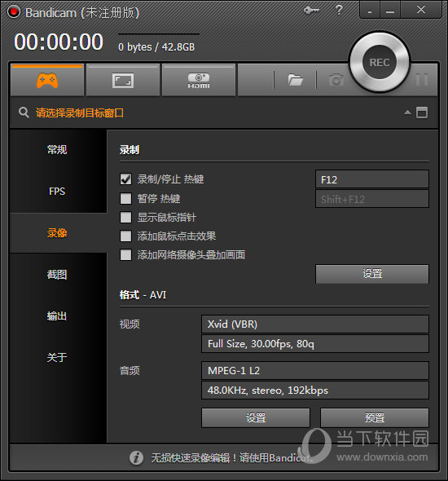Click the 0 bytes / 42.8GB storage indicator
The height and width of the screenshot is (481, 448).
(x=156, y=47)
